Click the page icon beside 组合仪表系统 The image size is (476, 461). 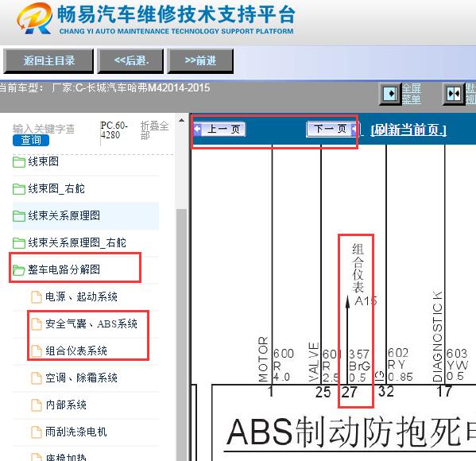click(37, 351)
